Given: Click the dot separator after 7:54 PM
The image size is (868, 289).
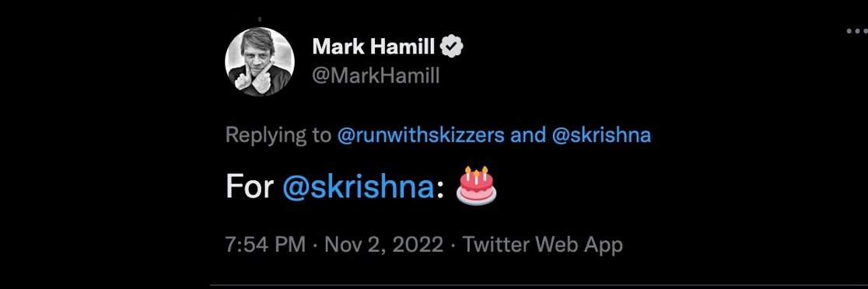Looking at the screenshot, I should click(314, 245).
